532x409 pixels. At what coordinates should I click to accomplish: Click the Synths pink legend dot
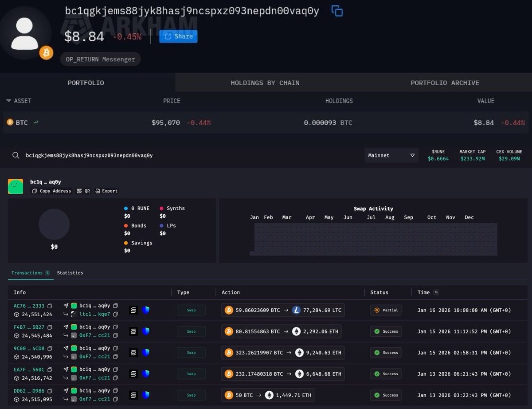(x=162, y=208)
